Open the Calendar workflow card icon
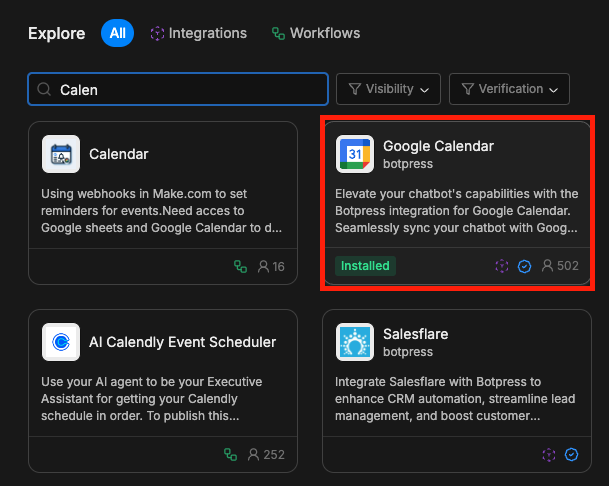The height and width of the screenshot is (486, 609). tap(61, 154)
